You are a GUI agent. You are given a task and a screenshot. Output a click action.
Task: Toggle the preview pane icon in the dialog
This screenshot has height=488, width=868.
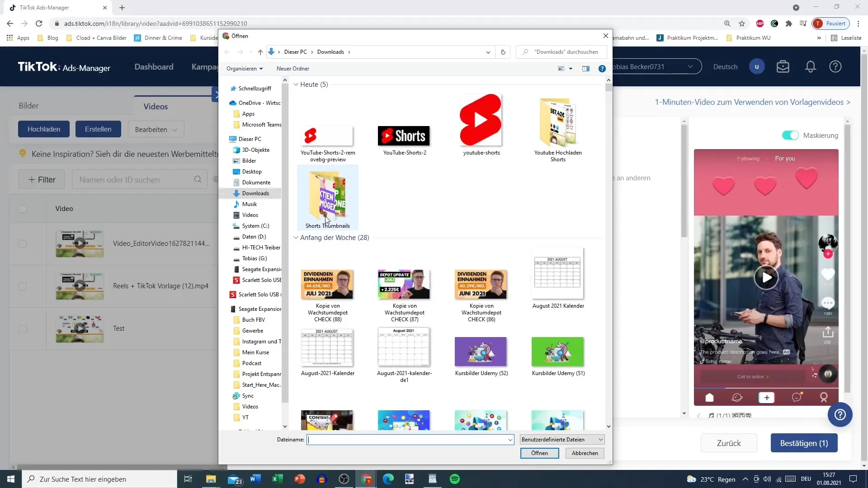click(586, 69)
